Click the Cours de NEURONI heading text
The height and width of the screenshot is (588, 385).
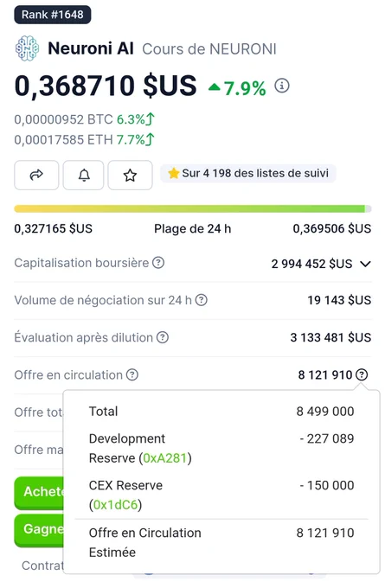point(209,49)
